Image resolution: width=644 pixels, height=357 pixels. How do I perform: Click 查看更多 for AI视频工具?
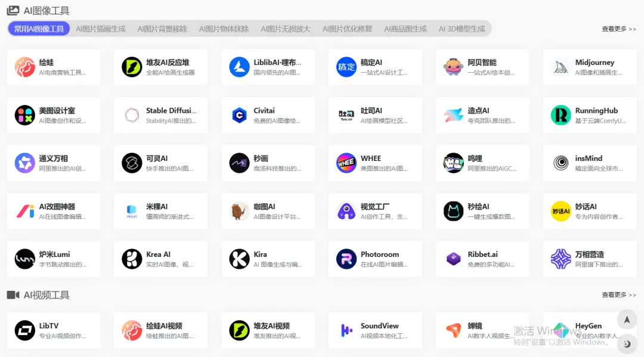pos(619,294)
